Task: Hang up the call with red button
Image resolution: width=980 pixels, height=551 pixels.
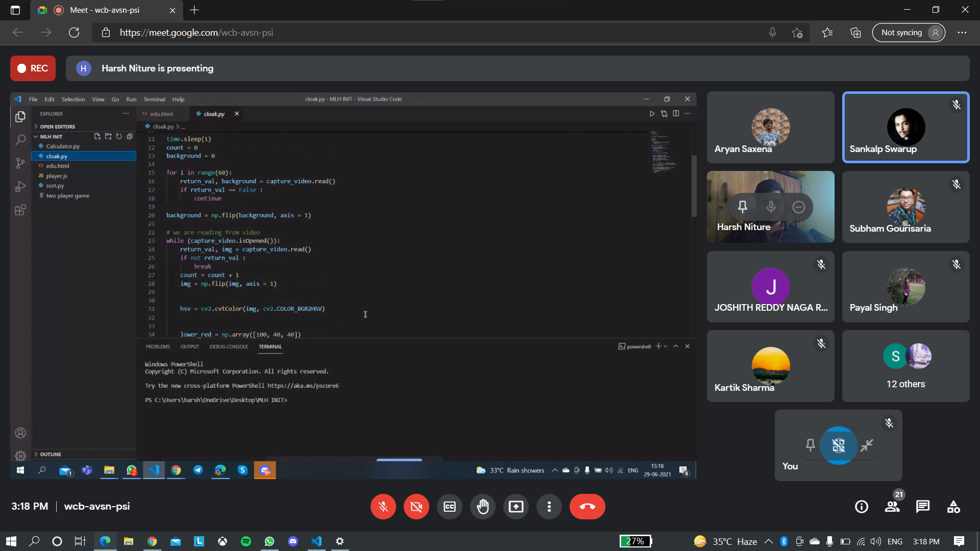Action: [x=587, y=507]
